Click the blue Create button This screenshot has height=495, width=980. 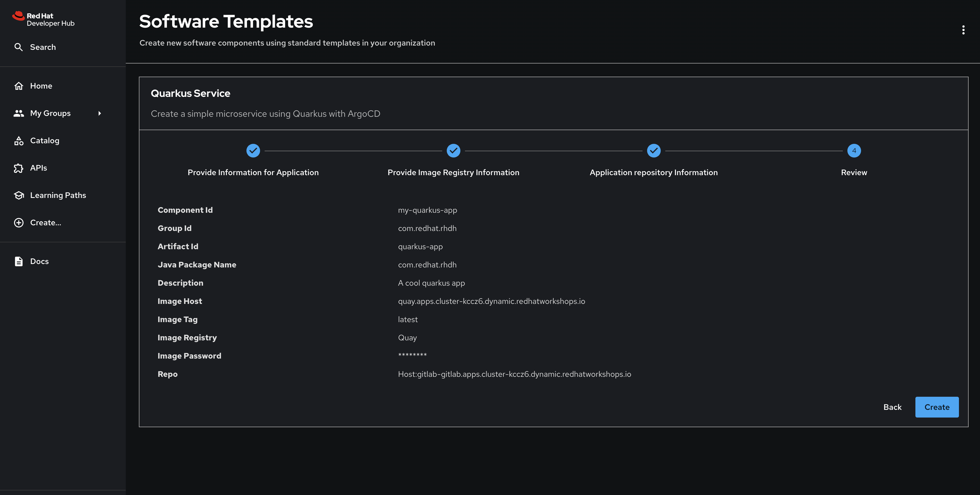(937, 408)
